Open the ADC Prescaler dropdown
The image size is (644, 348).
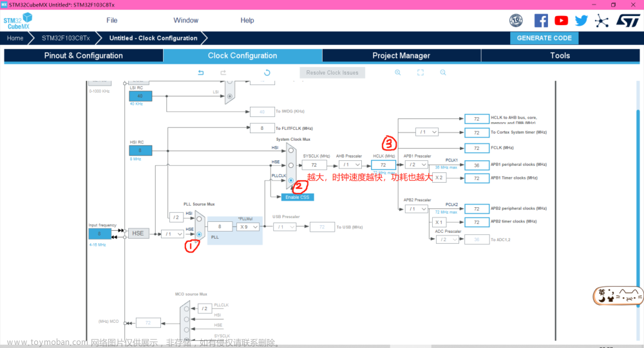click(x=447, y=240)
